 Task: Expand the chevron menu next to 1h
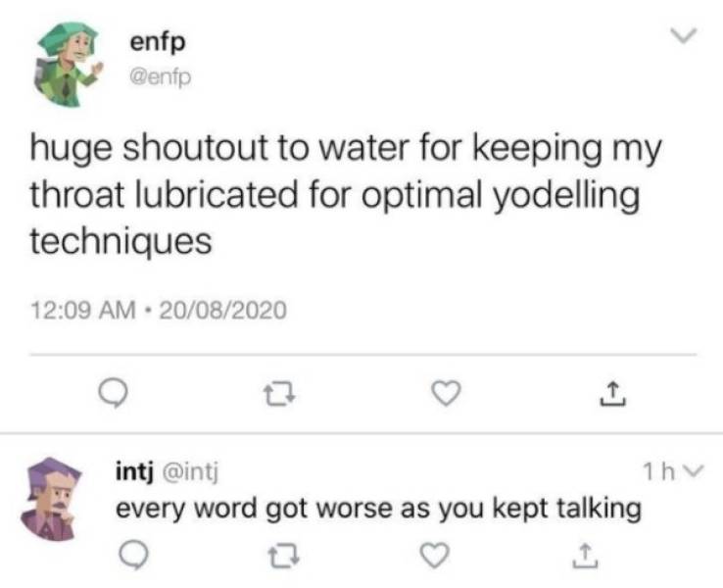[694, 470]
